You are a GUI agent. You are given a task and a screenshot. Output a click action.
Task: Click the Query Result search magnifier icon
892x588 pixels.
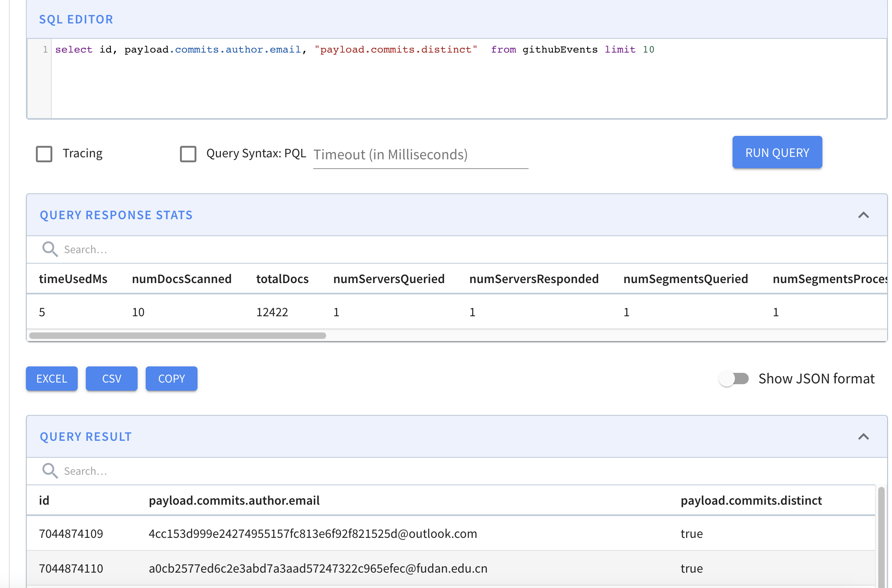[x=50, y=471]
